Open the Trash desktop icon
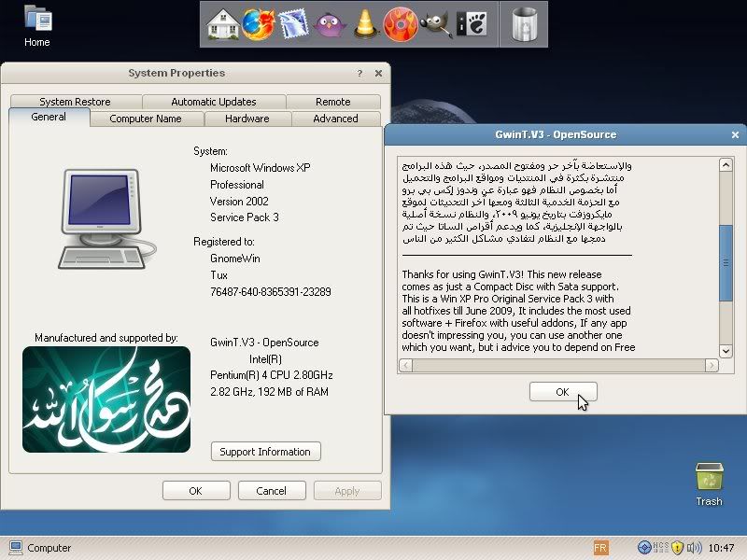The width and height of the screenshot is (747, 560). (709, 483)
